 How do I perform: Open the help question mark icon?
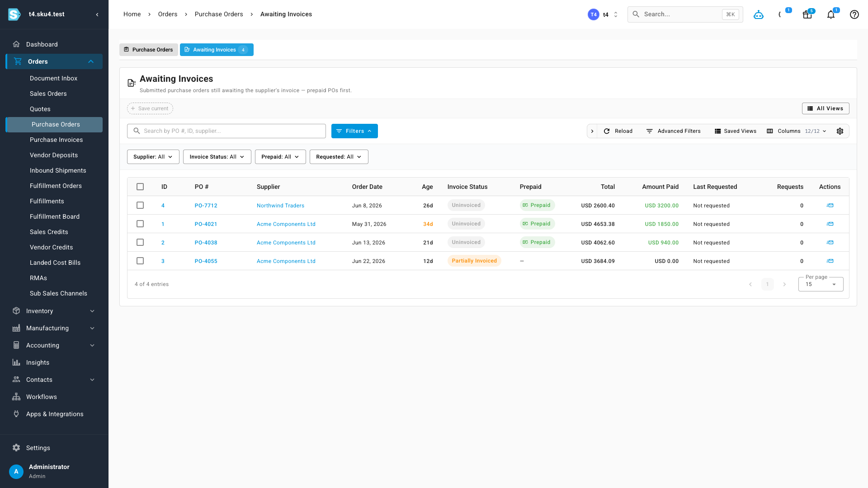click(854, 14)
